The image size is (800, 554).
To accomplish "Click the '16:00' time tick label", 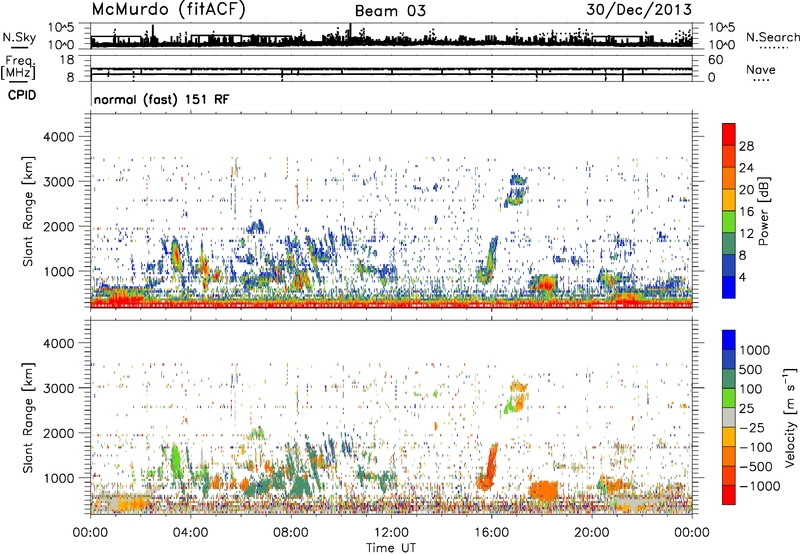I will tap(491, 533).
